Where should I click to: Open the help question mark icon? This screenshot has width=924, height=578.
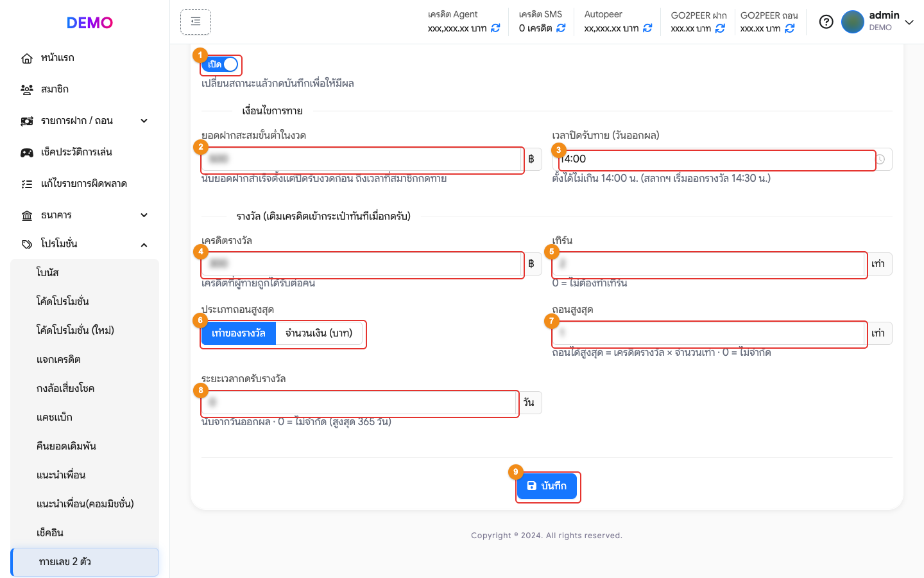pos(826,22)
